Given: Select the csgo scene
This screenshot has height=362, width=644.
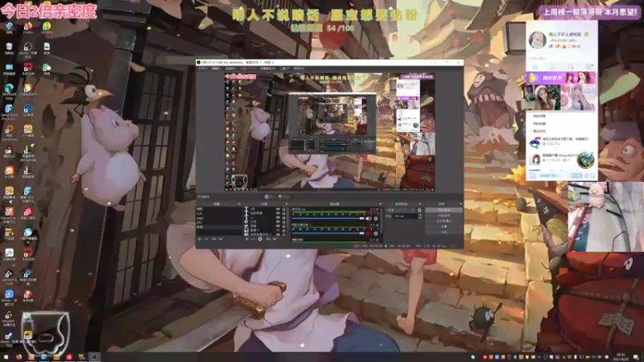Looking at the screenshot, I should pyautogui.click(x=219, y=218).
